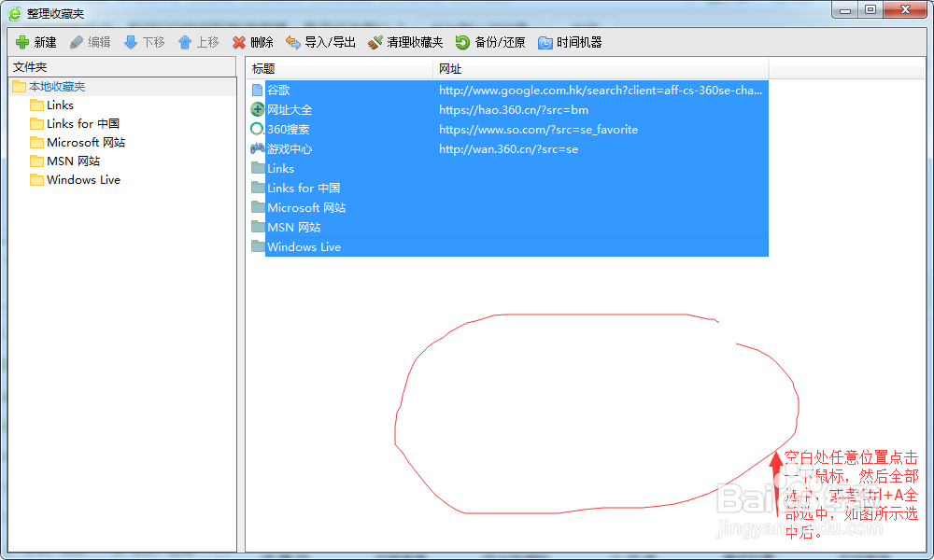
Task: Select 本地收藏夹 in the folder tree
Action: (57, 86)
